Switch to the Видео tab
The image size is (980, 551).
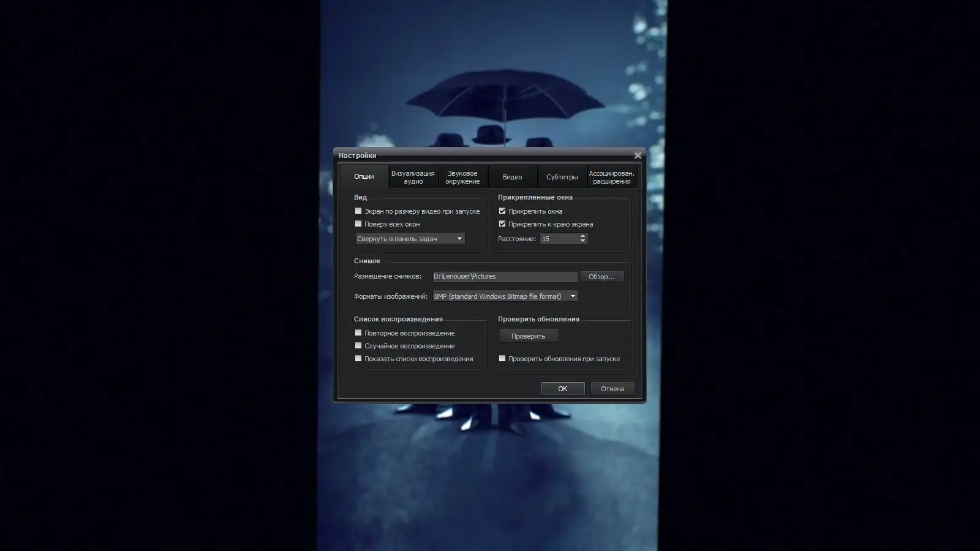512,177
